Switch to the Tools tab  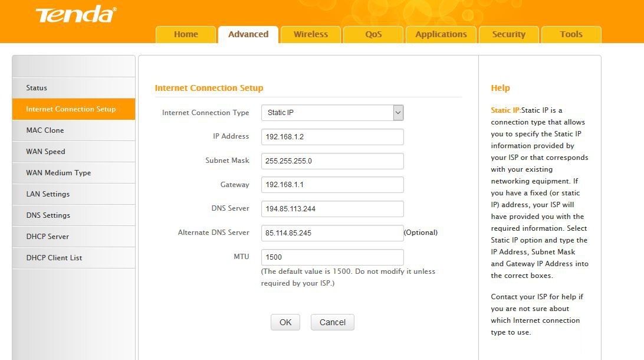pos(571,34)
